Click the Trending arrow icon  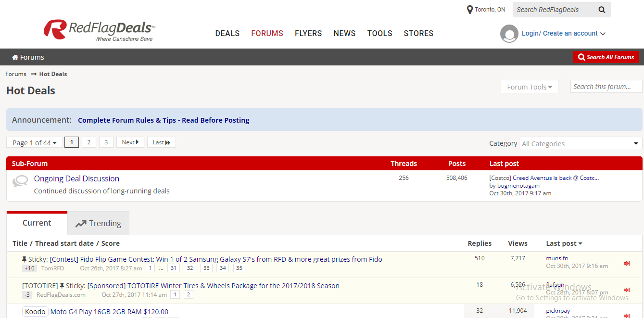point(81,224)
